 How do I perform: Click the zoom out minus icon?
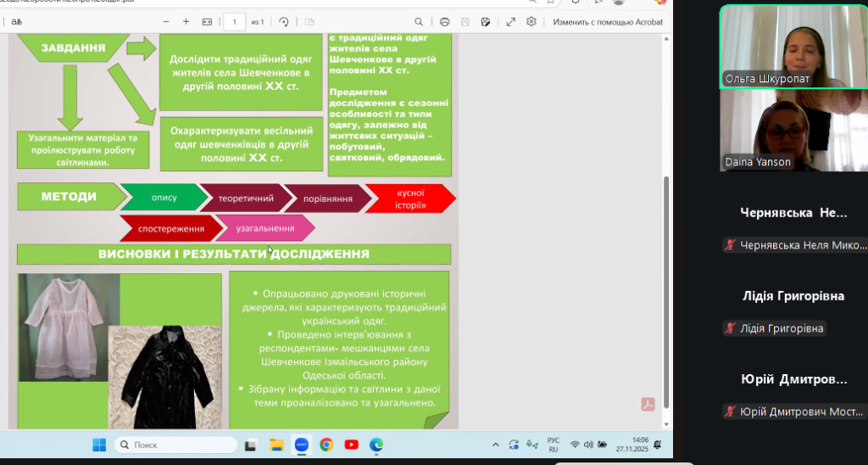[164, 22]
